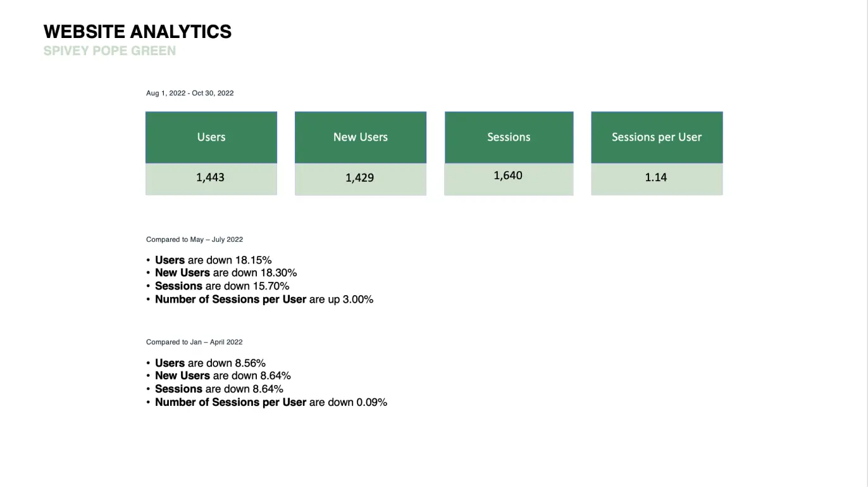Image resolution: width=868 pixels, height=487 pixels.
Task: Select the 'Sessions are down 15.70%' bullet
Action: point(222,286)
